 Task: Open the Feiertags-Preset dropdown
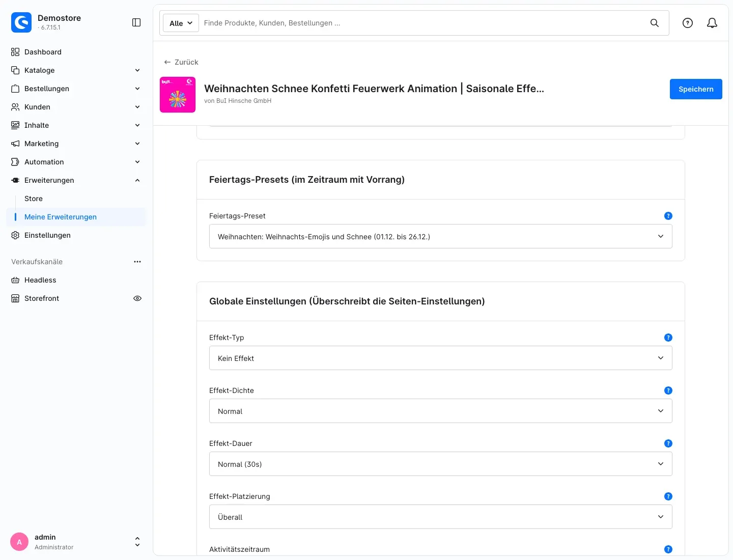[x=441, y=236]
